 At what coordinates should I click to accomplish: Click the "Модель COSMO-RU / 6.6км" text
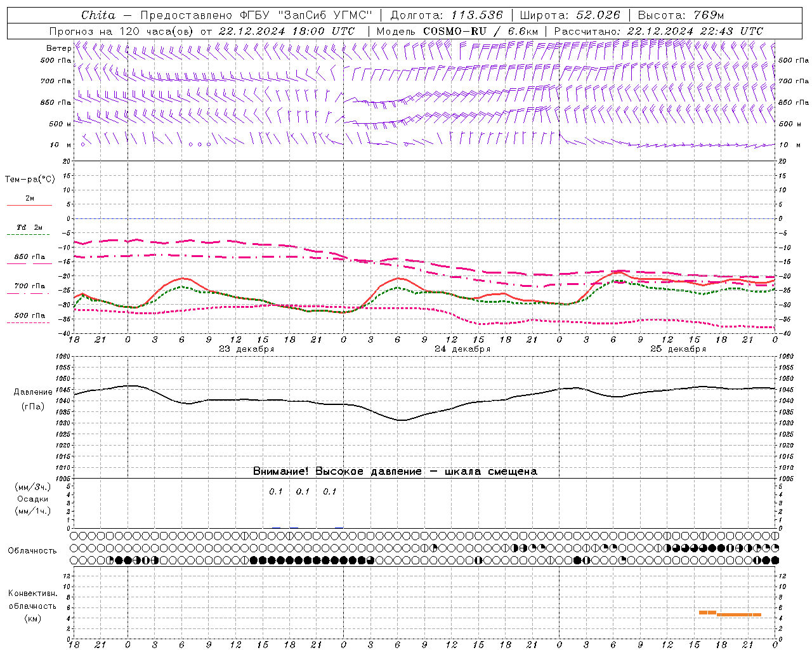tap(457, 31)
